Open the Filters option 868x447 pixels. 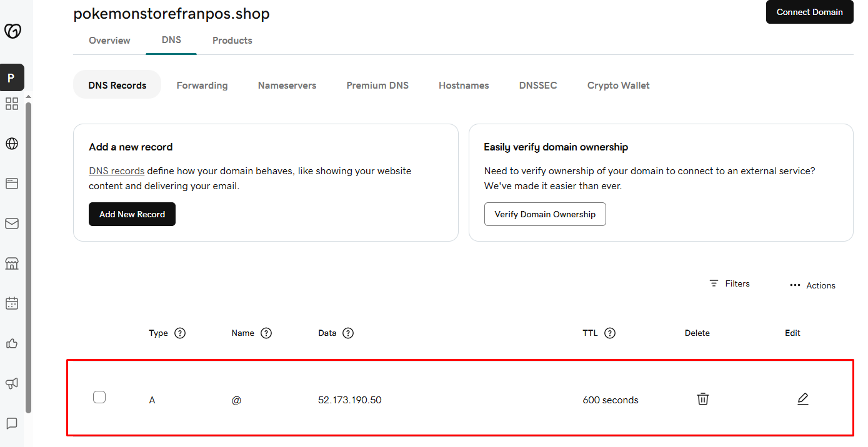tap(729, 283)
